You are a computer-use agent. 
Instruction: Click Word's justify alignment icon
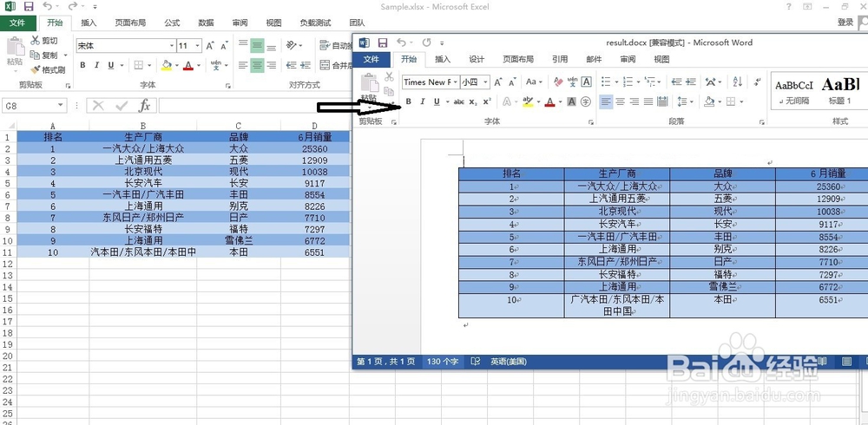pyautogui.click(x=648, y=101)
